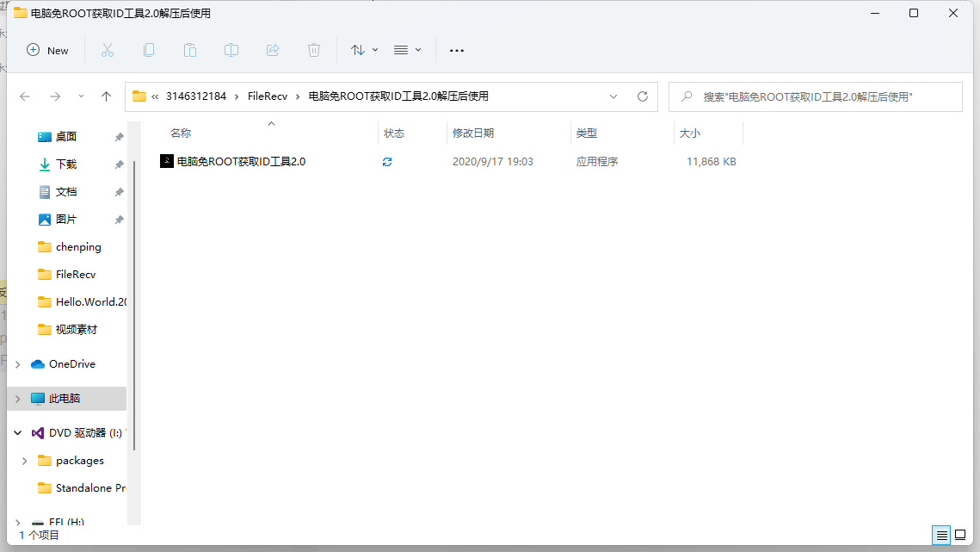This screenshot has height=552, width=980.
Task: Refresh the current folder
Action: [x=643, y=96]
